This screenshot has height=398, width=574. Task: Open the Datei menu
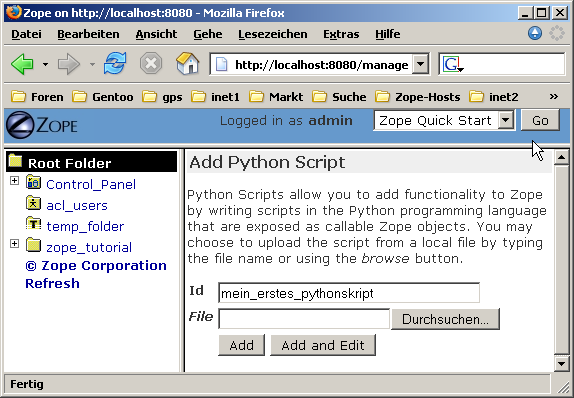pyautogui.click(x=26, y=34)
